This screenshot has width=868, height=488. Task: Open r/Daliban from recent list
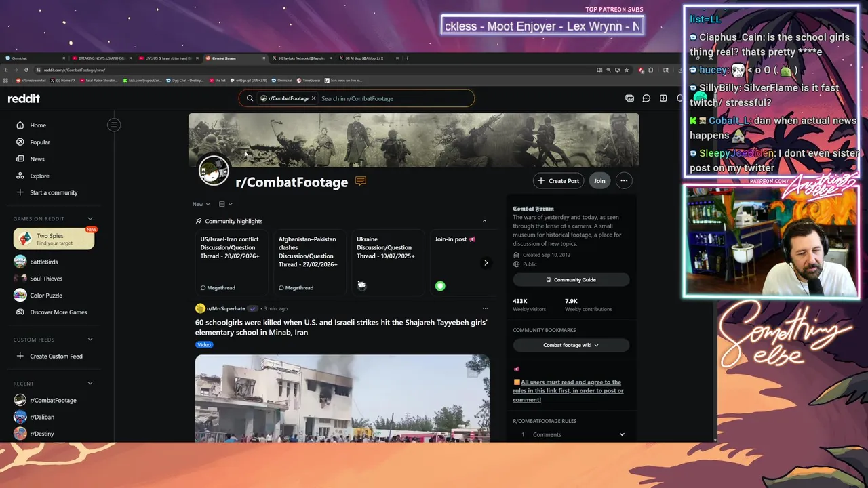click(x=42, y=418)
